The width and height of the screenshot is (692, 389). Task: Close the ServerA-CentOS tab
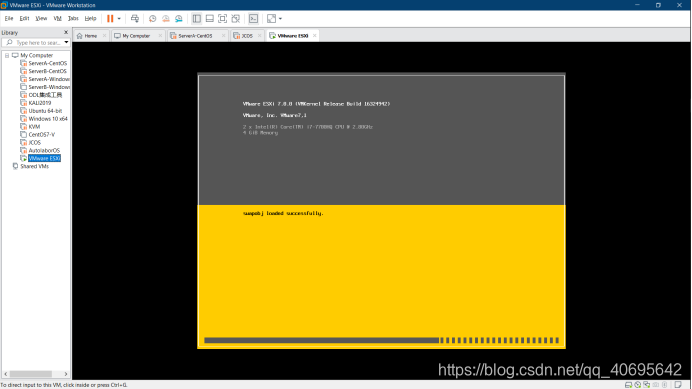coord(224,36)
